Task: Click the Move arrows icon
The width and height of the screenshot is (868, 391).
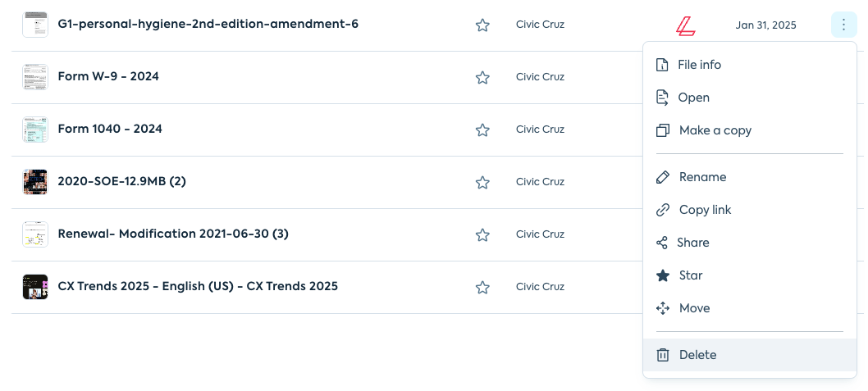Action: pos(663,308)
